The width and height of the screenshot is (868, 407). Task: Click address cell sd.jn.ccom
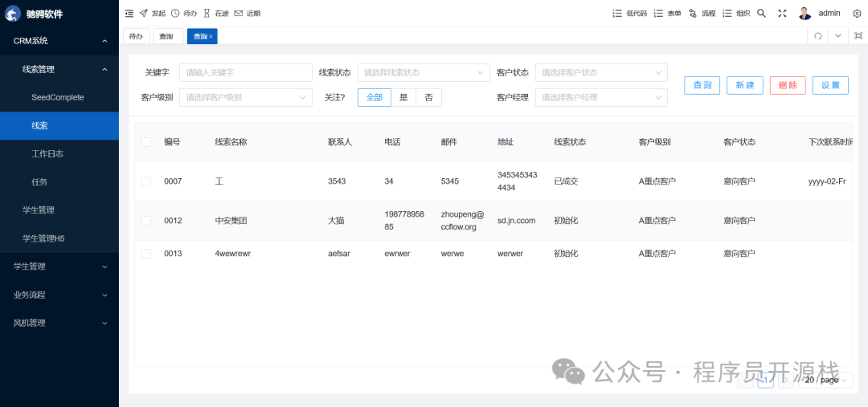(x=517, y=221)
